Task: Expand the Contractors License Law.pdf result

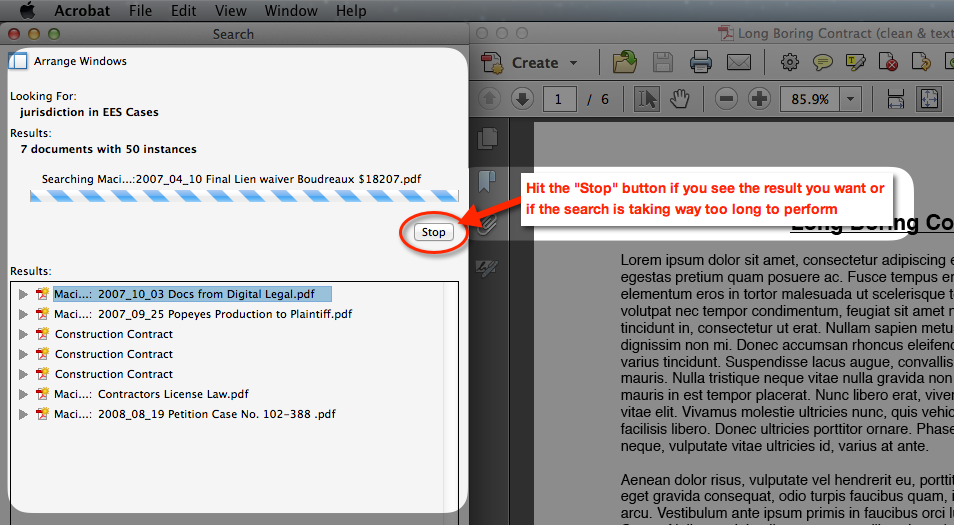Action: coord(24,394)
